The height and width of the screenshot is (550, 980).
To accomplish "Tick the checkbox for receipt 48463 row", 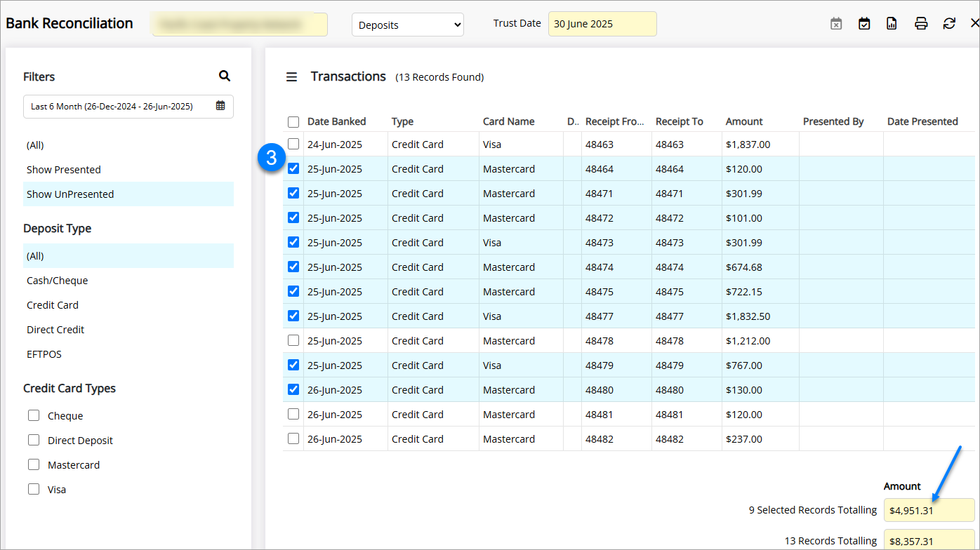I will pyautogui.click(x=293, y=144).
